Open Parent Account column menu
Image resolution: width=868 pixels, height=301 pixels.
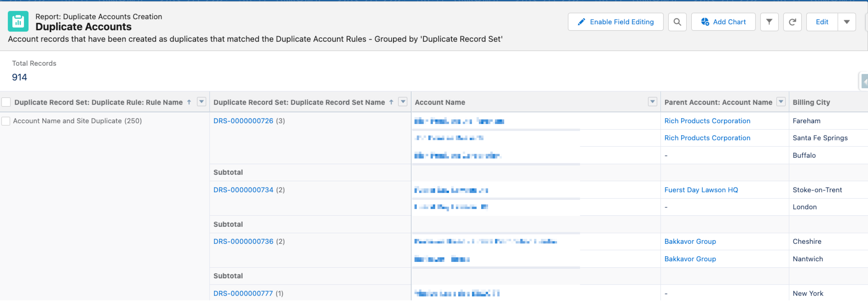(x=781, y=102)
